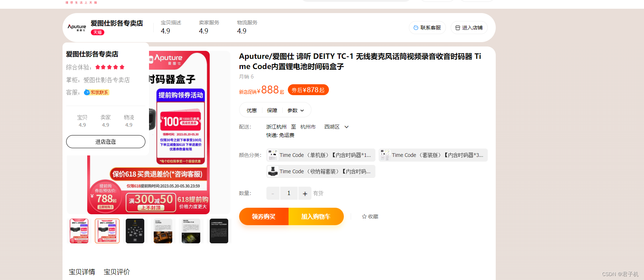This screenshot has height=280, width=644.
Task: Increase quantity with plus button
Action: pyautogui.click(x=305, y=194)
